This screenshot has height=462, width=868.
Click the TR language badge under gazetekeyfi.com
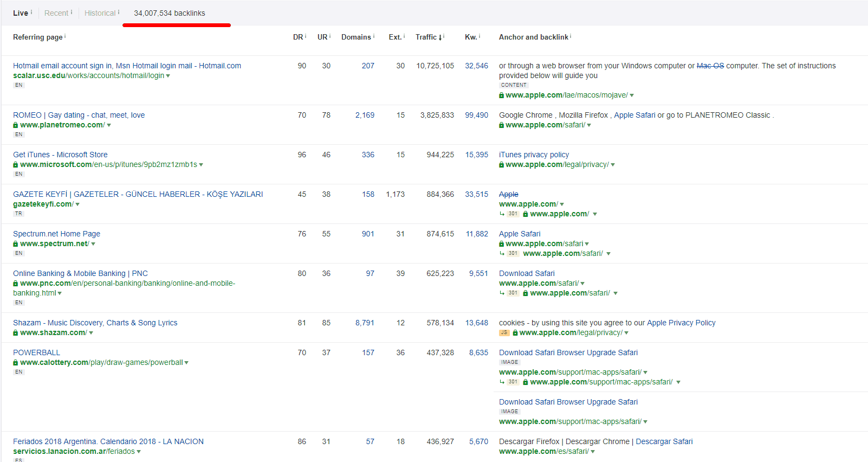click(x=19, y=214)
